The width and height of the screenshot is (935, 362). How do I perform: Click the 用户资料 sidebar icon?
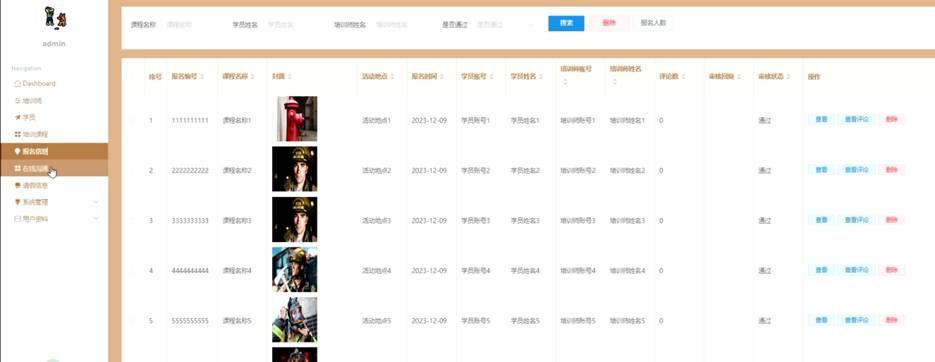(17, 219)
